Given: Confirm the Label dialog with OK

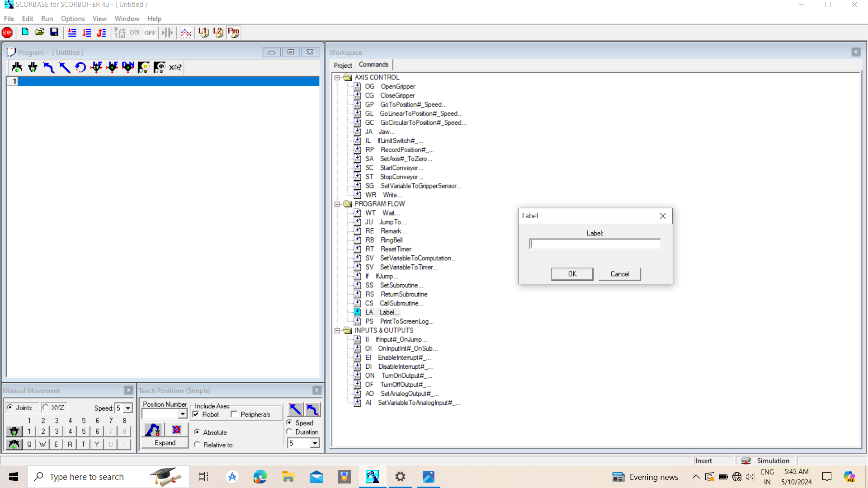Looking at the screenshot, I should click(572, 274).
